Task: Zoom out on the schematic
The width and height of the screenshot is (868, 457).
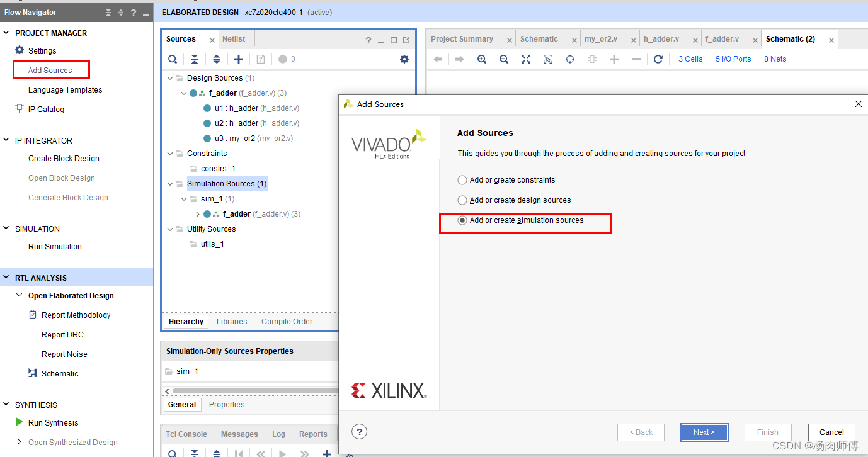Action: (504, 59)
